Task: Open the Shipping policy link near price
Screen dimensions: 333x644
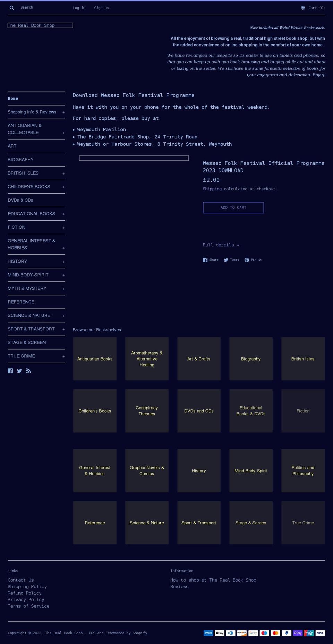Action: click(212, 189)
